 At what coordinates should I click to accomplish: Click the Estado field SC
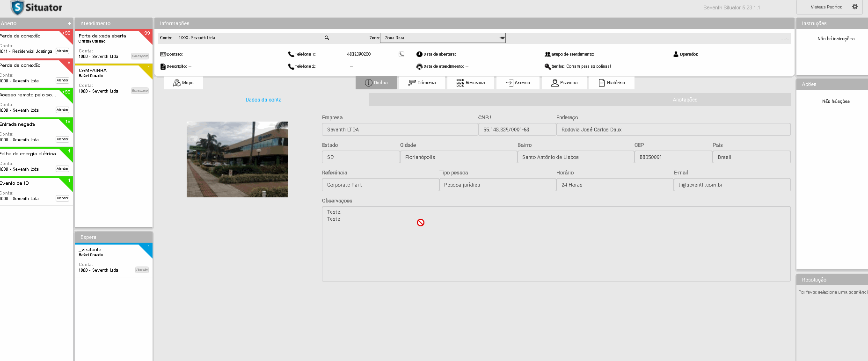pyautogui.click(x=361, y=157)
